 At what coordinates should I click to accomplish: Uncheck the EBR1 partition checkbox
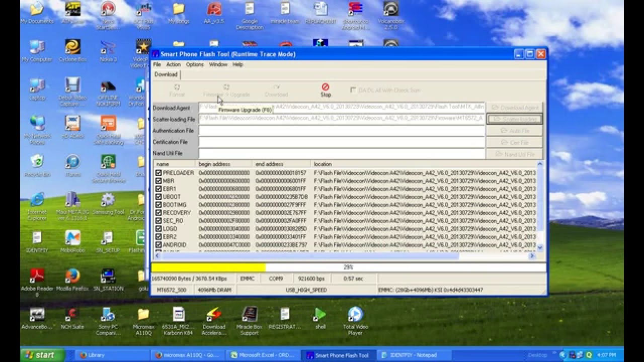point(158,189)
